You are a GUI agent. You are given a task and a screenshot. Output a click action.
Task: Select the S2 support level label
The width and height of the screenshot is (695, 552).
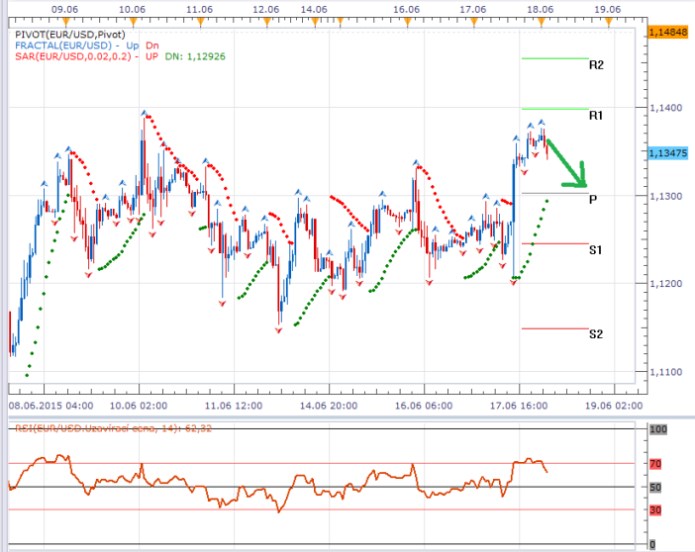coord(596,334)
